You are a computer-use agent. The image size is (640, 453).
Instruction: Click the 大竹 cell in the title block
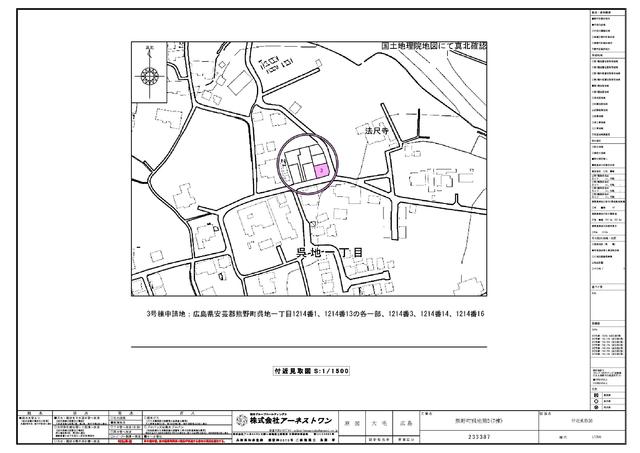point(378,423)
